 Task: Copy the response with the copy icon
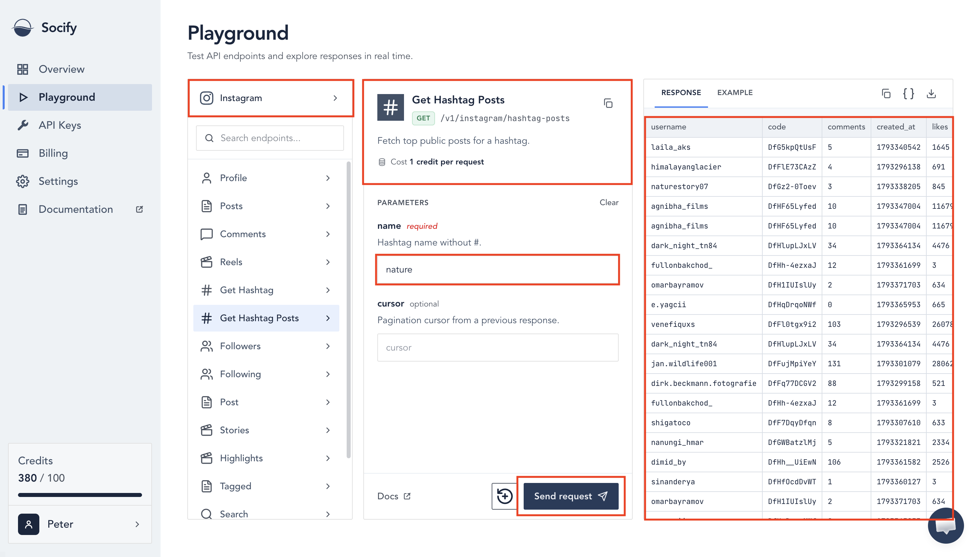pyautogui.click(x=886, y=93)
